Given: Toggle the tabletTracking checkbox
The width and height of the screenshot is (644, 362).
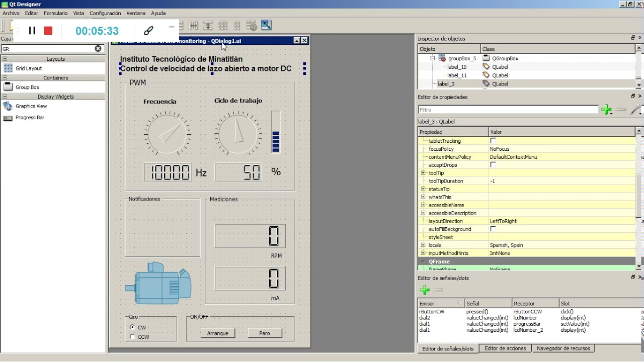Looking at the screenshot, I should coord(493,141).
